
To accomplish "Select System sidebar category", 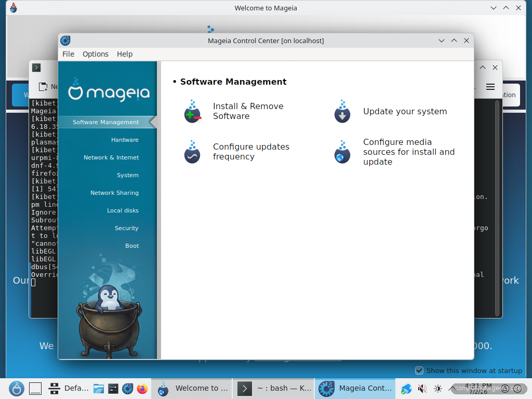I will coord(128,175).
